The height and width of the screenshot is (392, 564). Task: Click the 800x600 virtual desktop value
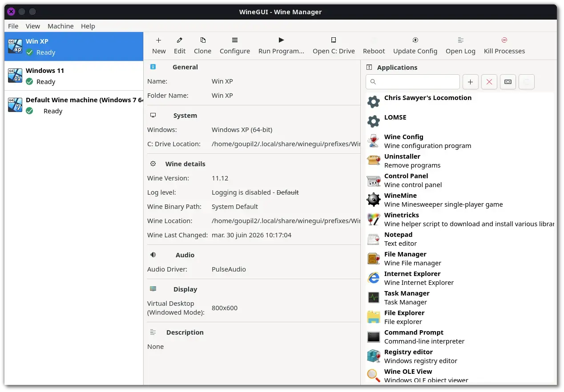[225, 308]
